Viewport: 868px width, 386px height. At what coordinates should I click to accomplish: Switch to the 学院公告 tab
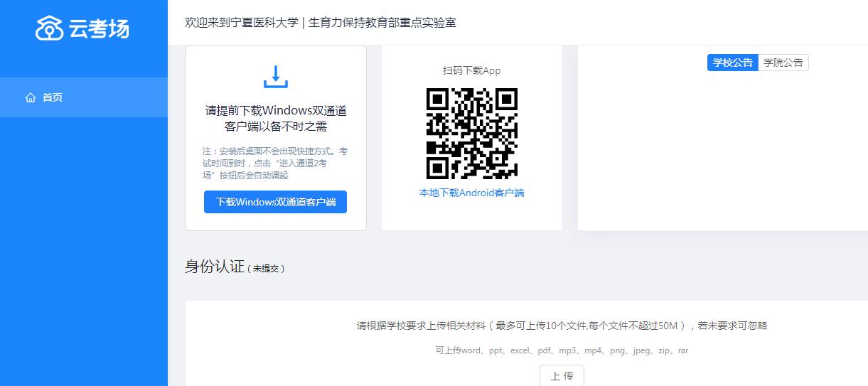click(x=783, y=63)
